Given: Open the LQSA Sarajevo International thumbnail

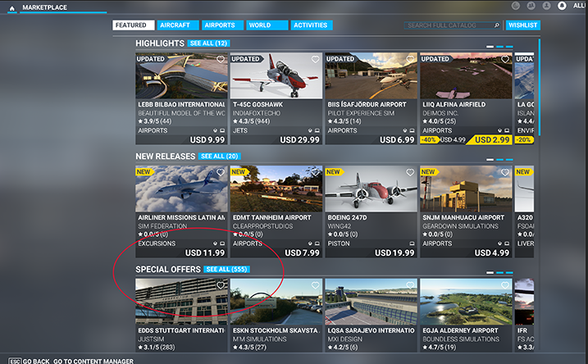Looking at the screenshot, I should pyautogui.click(x=371, y=302).
